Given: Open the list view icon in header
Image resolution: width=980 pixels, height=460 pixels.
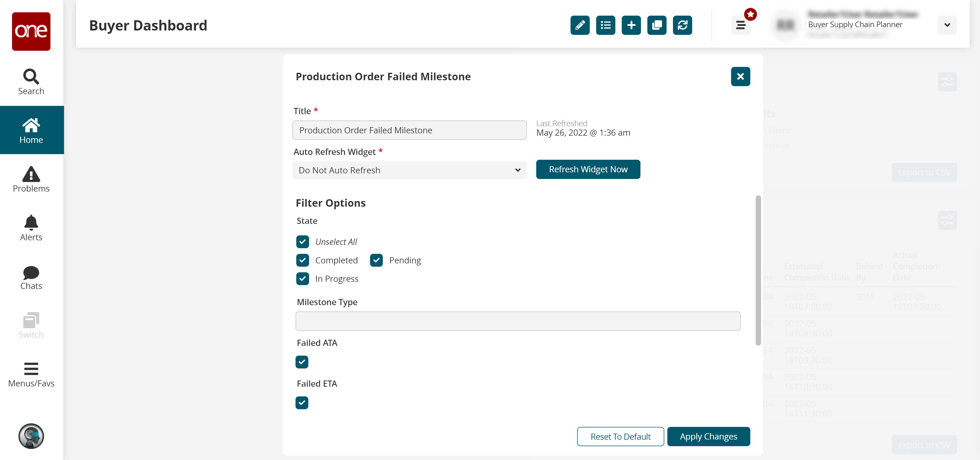Looking at the screenshot, I should coord(605,25).
